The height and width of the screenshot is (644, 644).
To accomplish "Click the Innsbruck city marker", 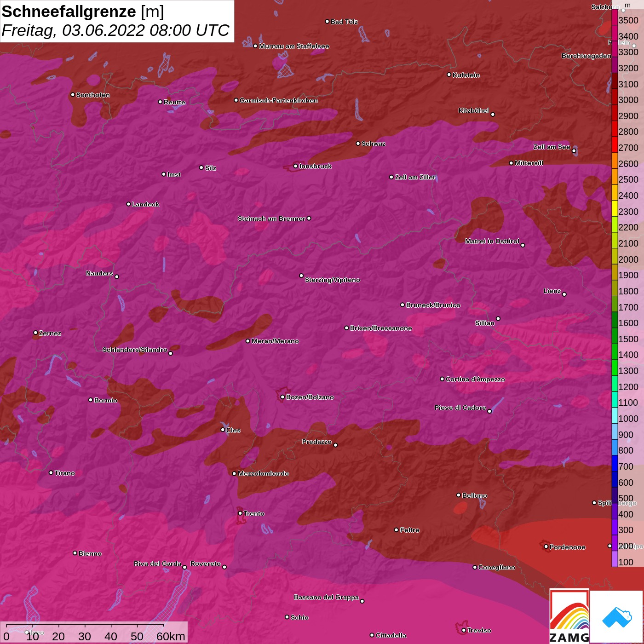I will [x=296, y=166].
